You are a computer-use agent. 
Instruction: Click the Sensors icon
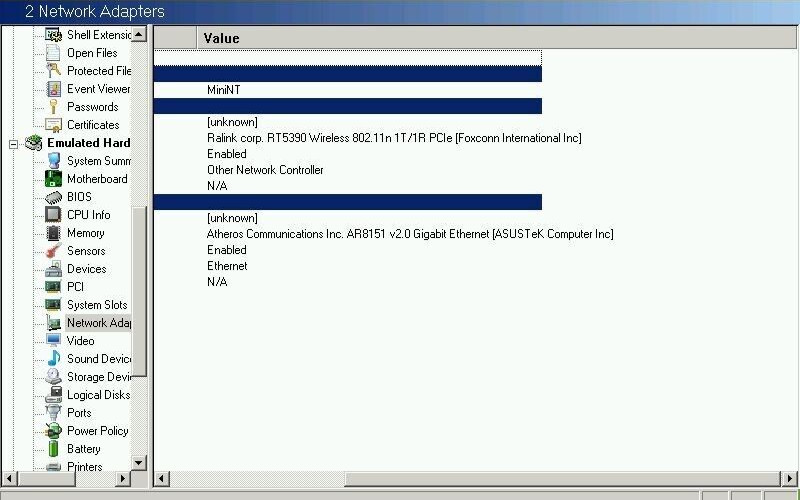53,251
